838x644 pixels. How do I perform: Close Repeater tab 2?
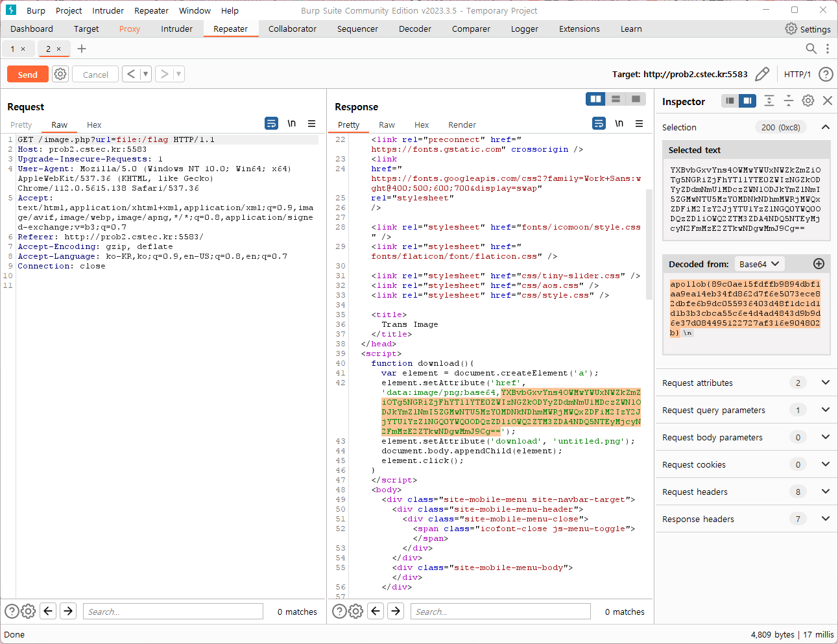click(x=59, y=49)
